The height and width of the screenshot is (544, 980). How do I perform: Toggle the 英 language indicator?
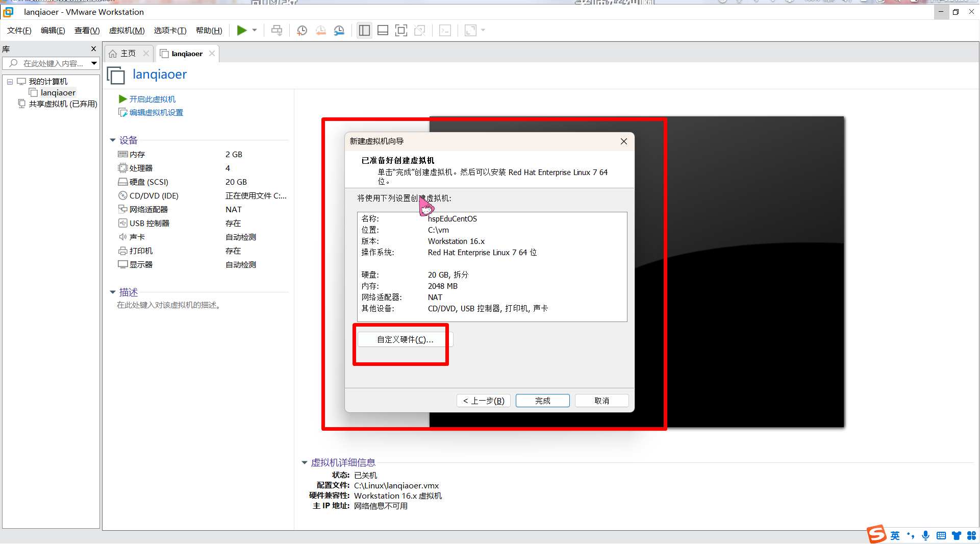[x=895, y=536]
